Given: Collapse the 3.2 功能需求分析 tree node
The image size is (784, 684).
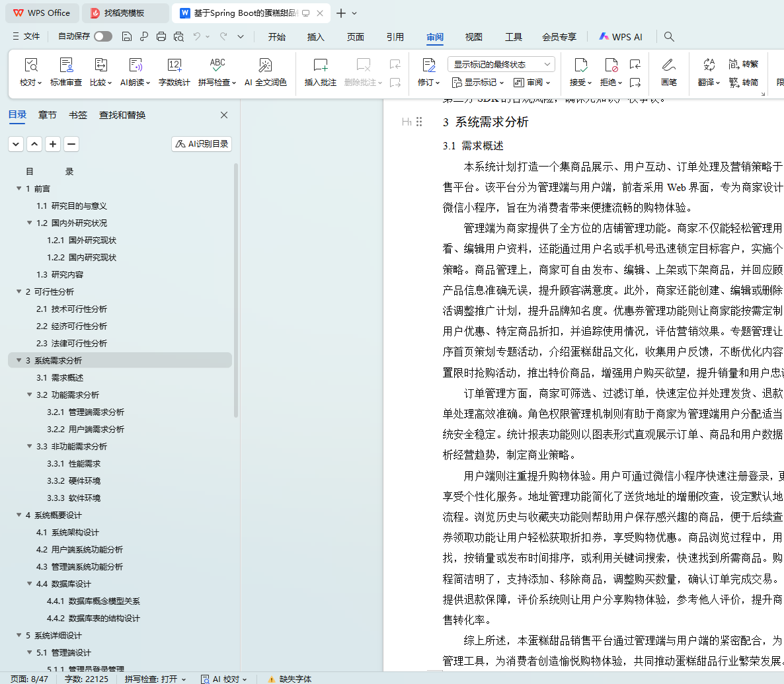Looking at the screenshot, I should [x=30, y=395].
